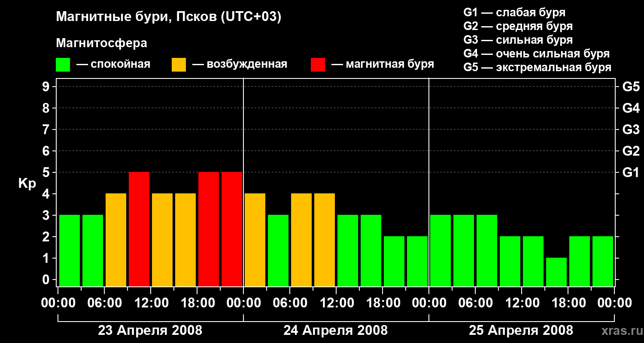Select the green 00:00–03:00 bar on 23 April
Viewport: 644px width, 343px height.
pyautogui.click(x=70, y=250)
